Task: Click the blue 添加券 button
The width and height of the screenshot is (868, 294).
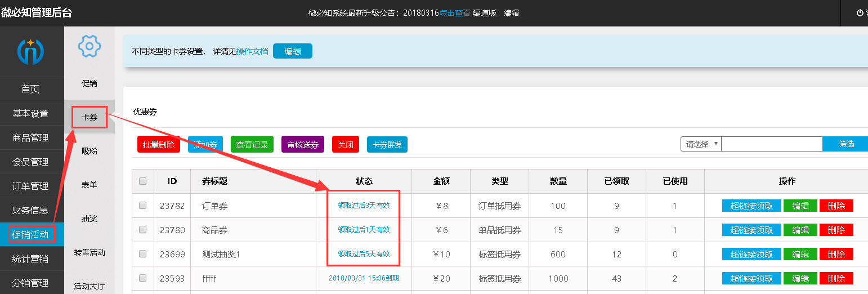Action: click(x=205, y=144)
